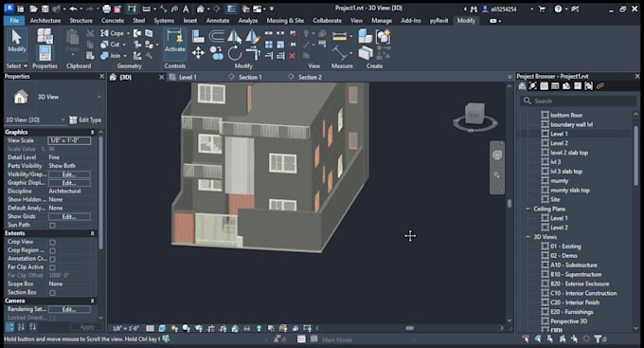
Task: Switch to the Level 1 view tab
Action: click(188, 77)
